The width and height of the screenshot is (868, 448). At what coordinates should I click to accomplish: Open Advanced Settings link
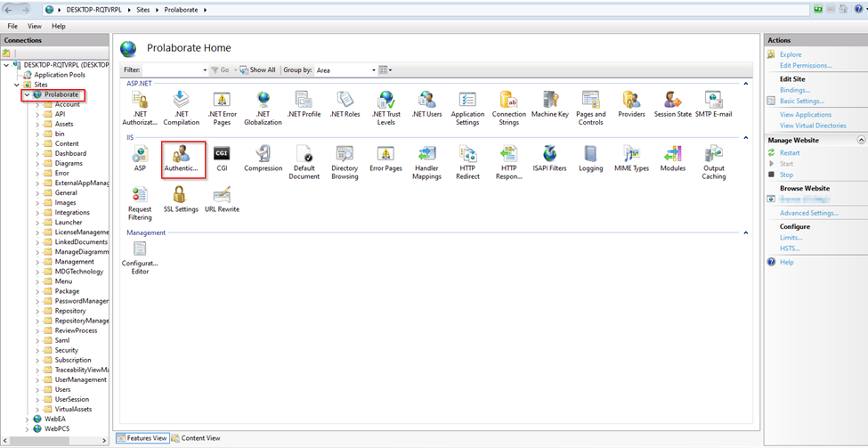coord(809,213)
